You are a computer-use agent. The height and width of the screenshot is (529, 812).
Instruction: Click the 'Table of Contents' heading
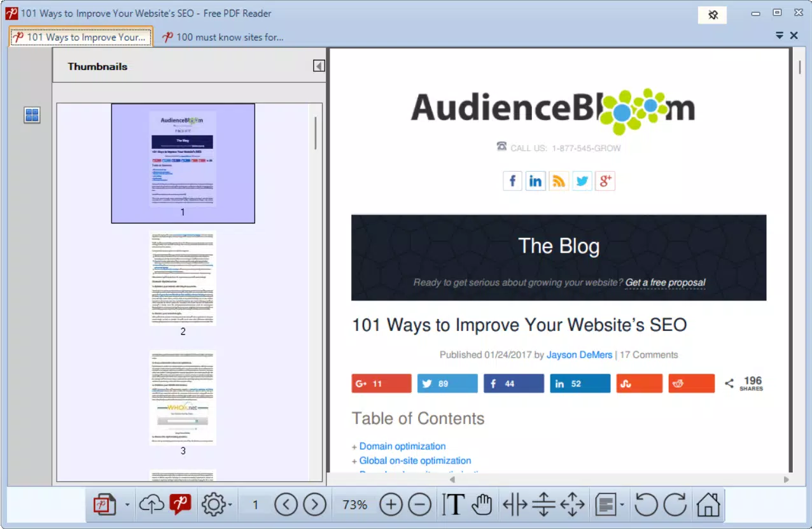tap(418, 418)
